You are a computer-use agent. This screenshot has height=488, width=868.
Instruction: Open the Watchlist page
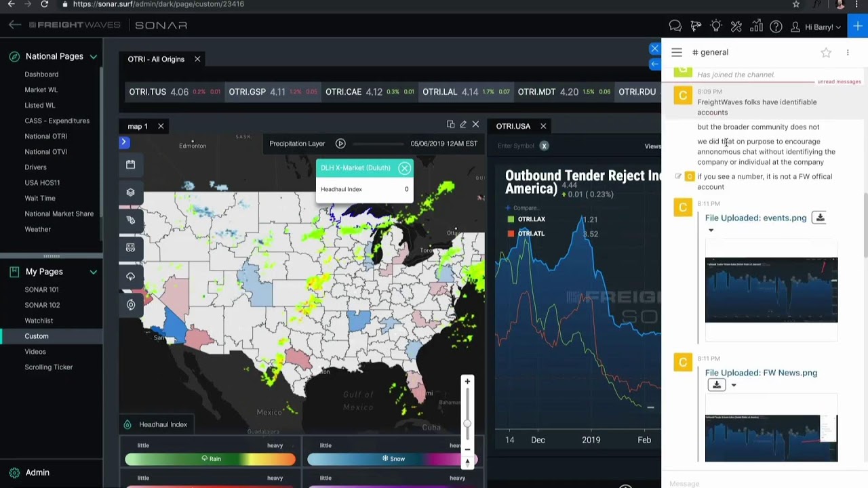39,321
